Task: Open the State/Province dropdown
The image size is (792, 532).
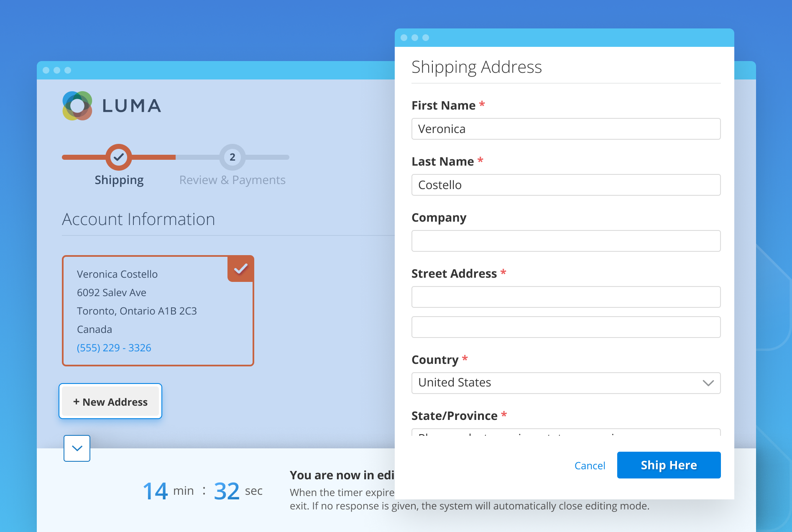Action: pyautogui.click(x=566, y=432)
